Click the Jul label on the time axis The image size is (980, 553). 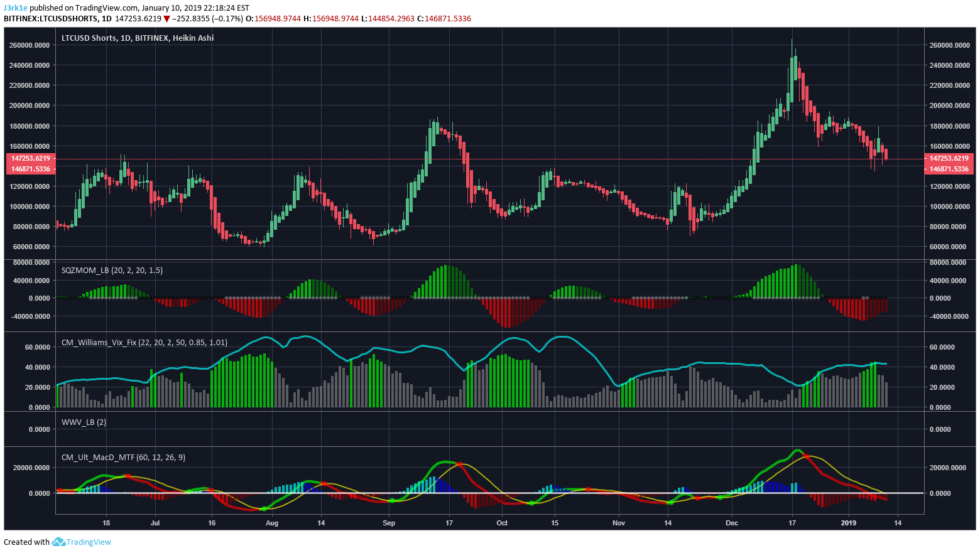[155, 523]
